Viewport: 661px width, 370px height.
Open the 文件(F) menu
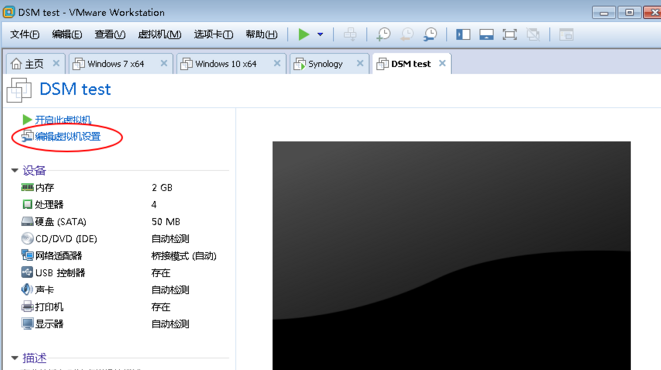25,35
